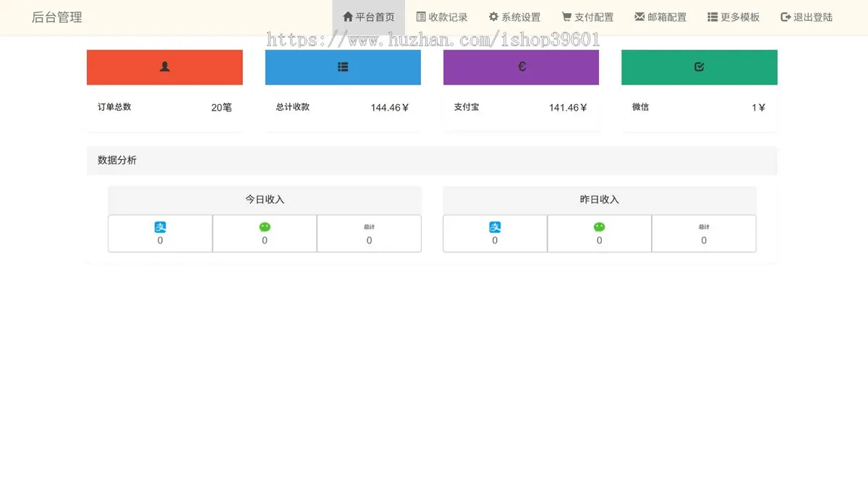868x488 pixels.
Task: Click the 支付宝 card label
Action: point(467,107)
